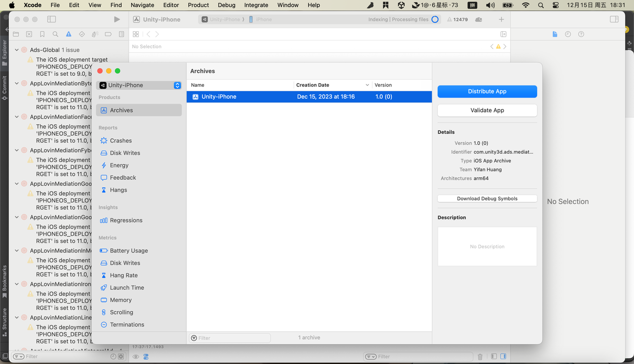Click the Archives filter field

coord(230,338)
